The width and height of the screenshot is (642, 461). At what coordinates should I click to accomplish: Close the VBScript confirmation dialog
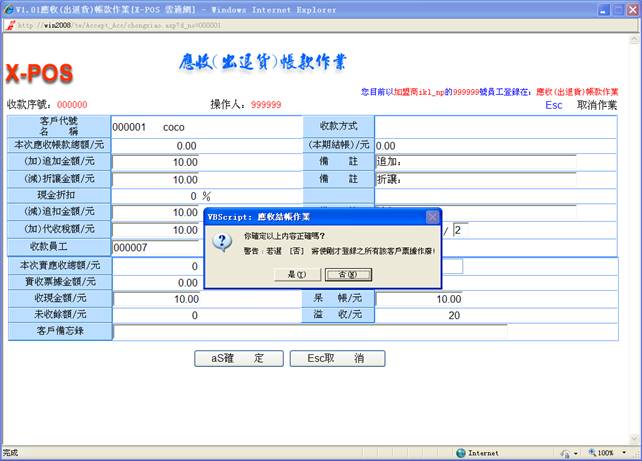(x=432, y=216)
